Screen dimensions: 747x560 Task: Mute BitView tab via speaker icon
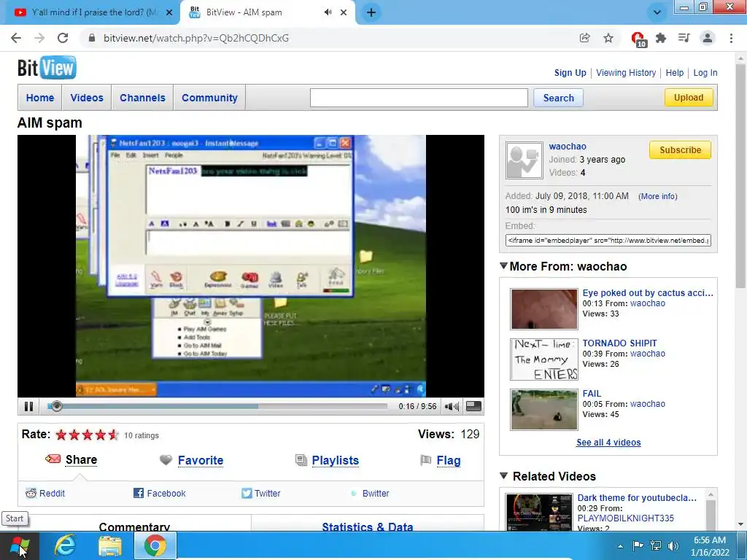[328, 12]
